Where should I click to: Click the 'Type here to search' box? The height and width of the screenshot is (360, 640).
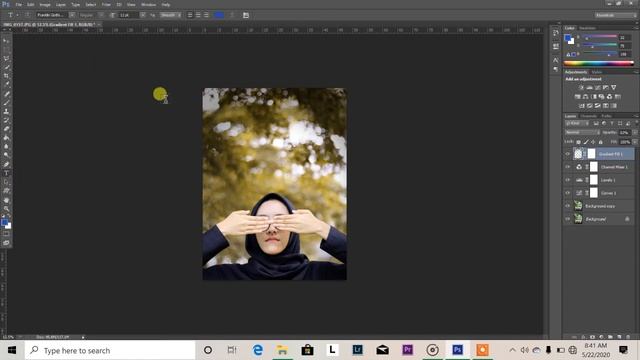click(x=110, y=350)
